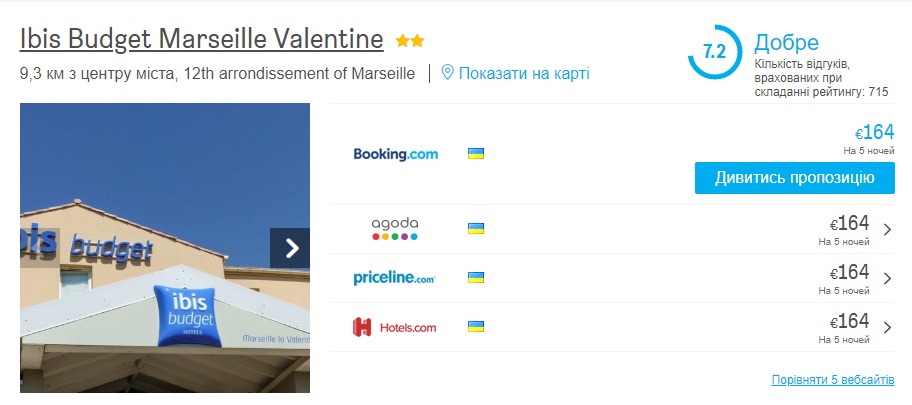Click the two-star hotel rating icon
Screen dimensions: 912x405
(x=410, y=41)
